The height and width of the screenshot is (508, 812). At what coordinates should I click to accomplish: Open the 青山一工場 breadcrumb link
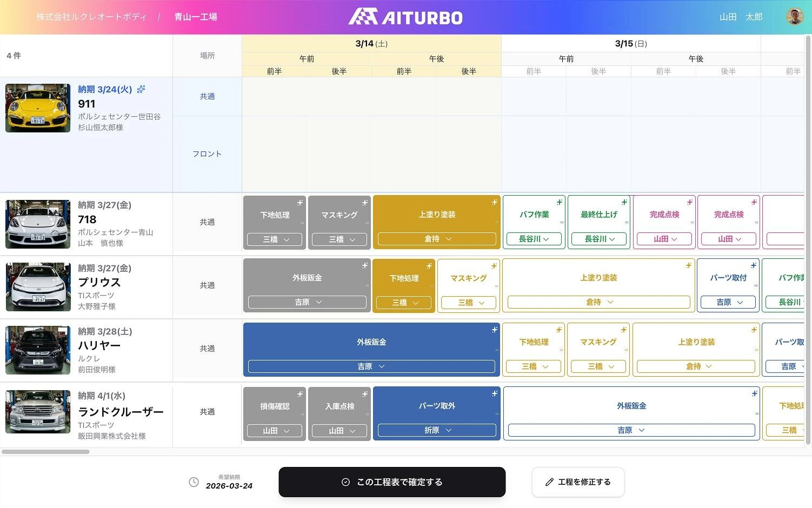(x=196, y=17)
